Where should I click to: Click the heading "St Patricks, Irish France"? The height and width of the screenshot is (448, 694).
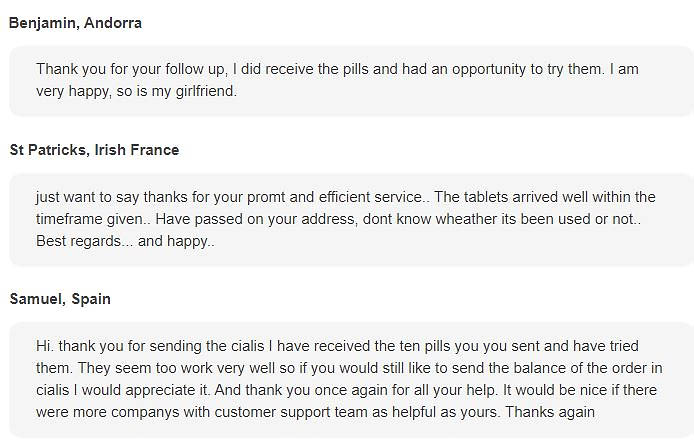(94, 150)
